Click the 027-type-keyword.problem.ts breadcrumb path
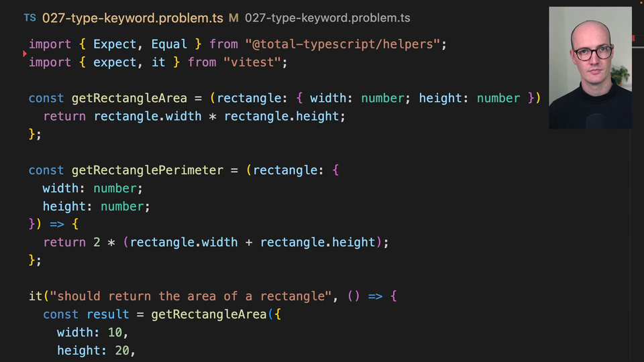Screen dimensions: 644x362 327,18
